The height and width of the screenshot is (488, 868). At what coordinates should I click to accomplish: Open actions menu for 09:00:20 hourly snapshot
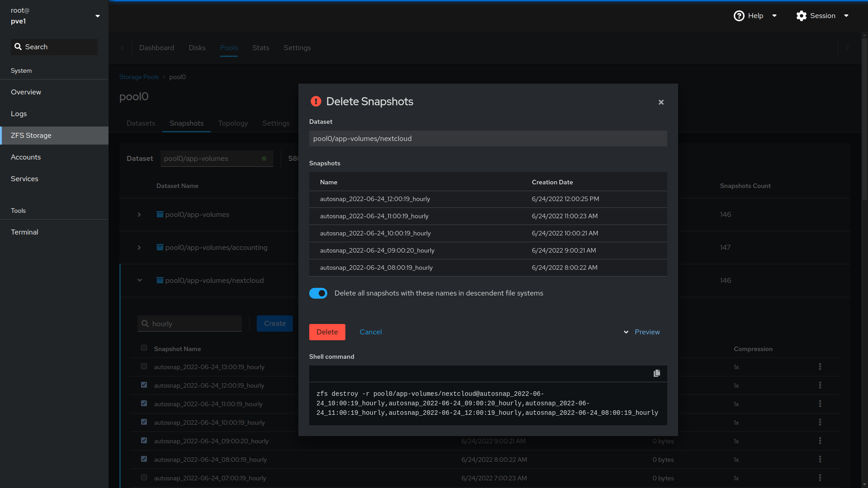tap(820, 441)
